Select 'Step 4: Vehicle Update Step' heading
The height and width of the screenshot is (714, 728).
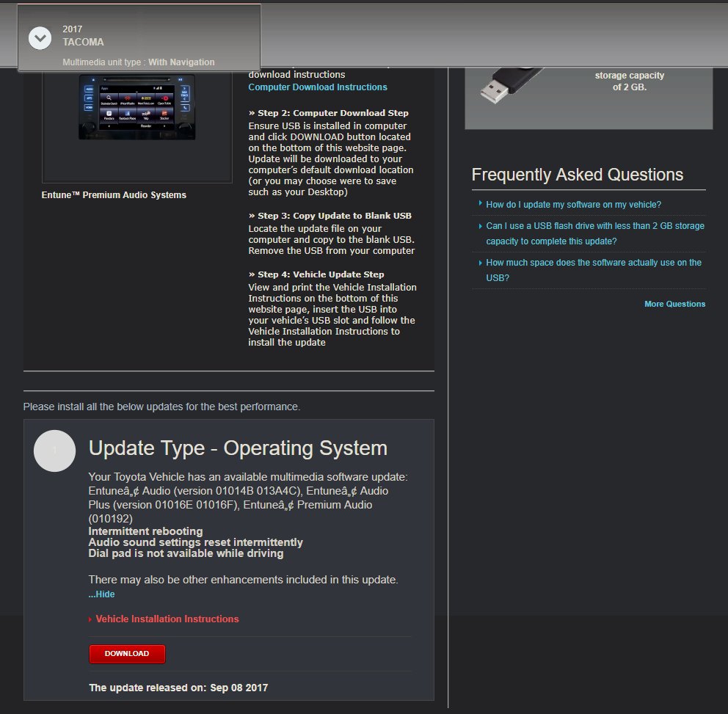pos(316,274)
